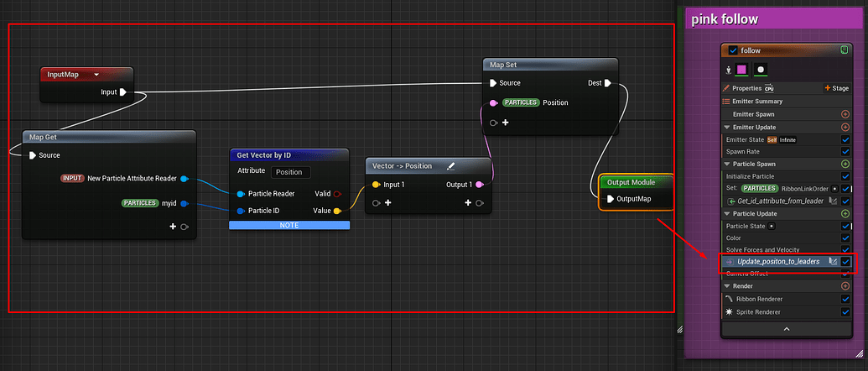
Task: Click Map Set Dest output pin
Action: [x=607, y=83]
